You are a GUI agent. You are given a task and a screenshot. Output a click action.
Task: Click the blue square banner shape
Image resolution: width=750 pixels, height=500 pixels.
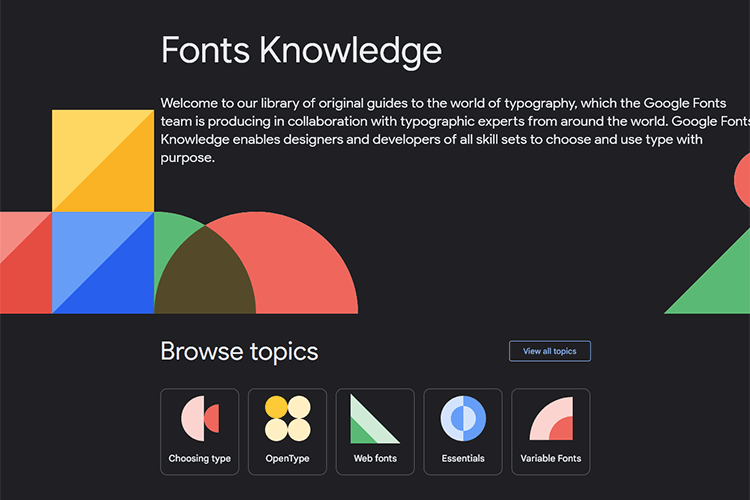click(x=102, y=262)
